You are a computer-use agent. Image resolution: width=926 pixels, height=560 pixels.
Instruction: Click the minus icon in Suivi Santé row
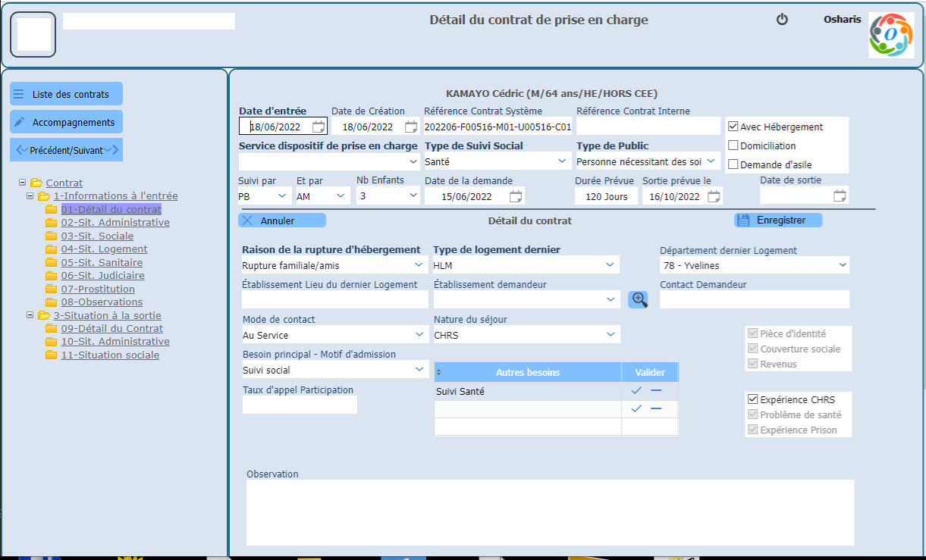(x=656, y=391)
